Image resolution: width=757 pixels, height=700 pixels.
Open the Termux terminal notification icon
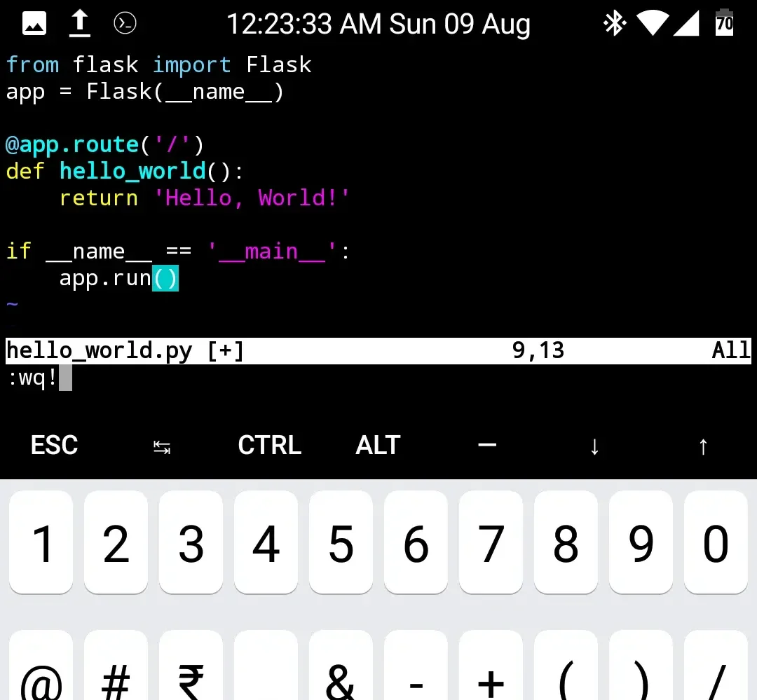[x=125, y=23]
